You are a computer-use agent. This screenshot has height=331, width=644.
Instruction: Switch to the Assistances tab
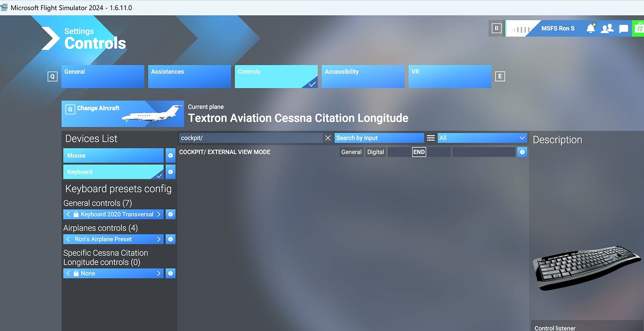(x=189, y=76)
